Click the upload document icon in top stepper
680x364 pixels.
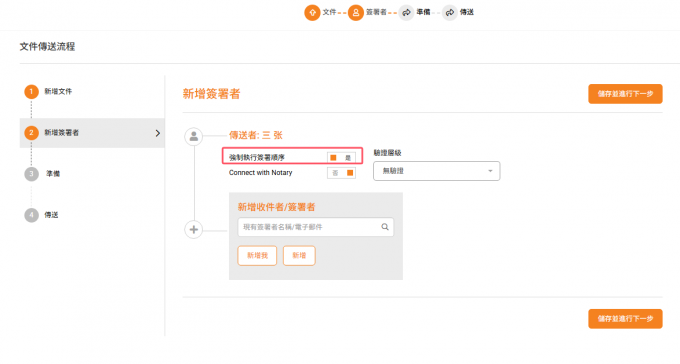point(312,13)
